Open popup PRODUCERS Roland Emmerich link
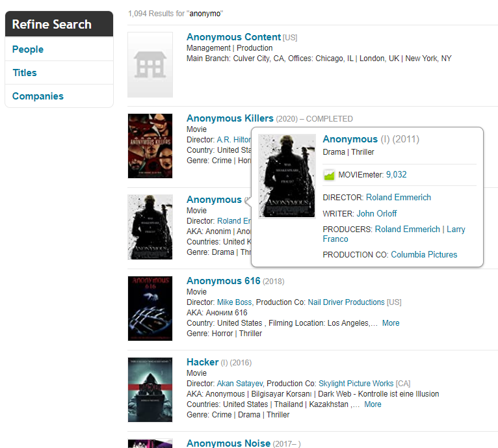This screenshot has width=498, height=448. pos(407,229)
